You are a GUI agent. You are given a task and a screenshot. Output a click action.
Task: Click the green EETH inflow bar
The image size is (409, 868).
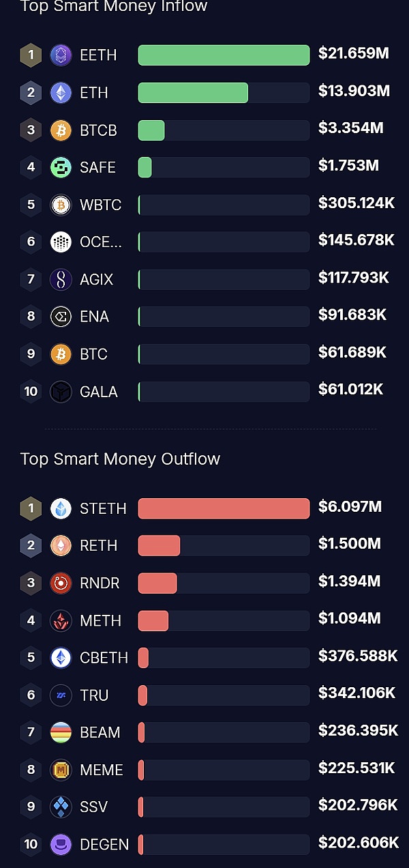coord(224,55)
